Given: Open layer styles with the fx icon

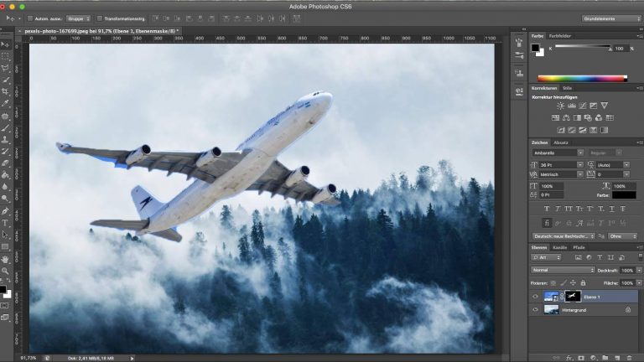Looking at the screenshot, I should 568,357.
